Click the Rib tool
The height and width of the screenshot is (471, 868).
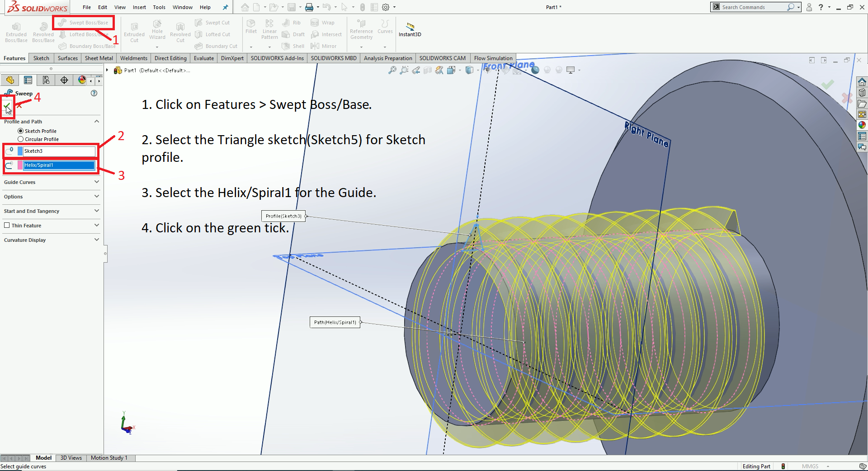(x=292, y=23)
